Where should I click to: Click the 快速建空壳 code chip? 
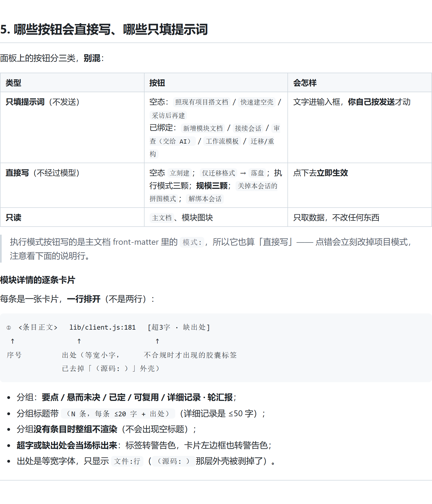click(257, 102)
